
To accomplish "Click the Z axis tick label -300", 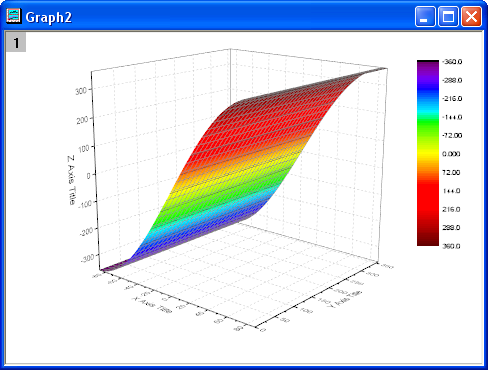I will coord(87,258).
